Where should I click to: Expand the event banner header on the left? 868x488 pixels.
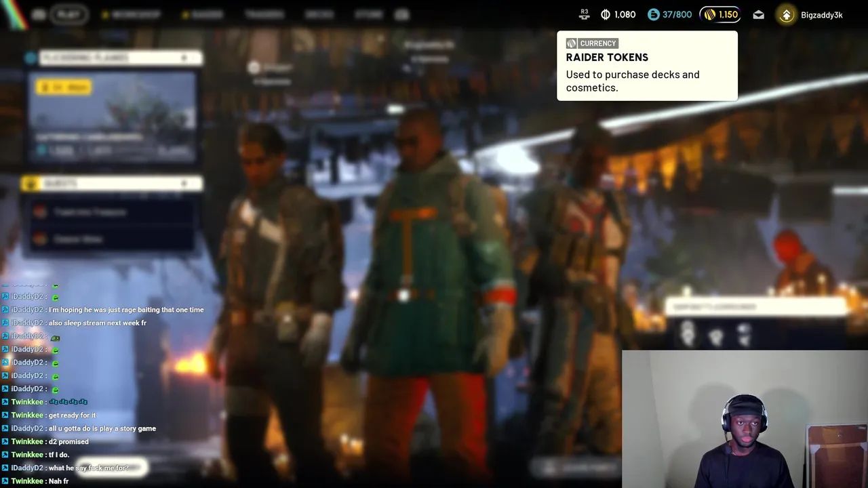click(x=121, y=58)
